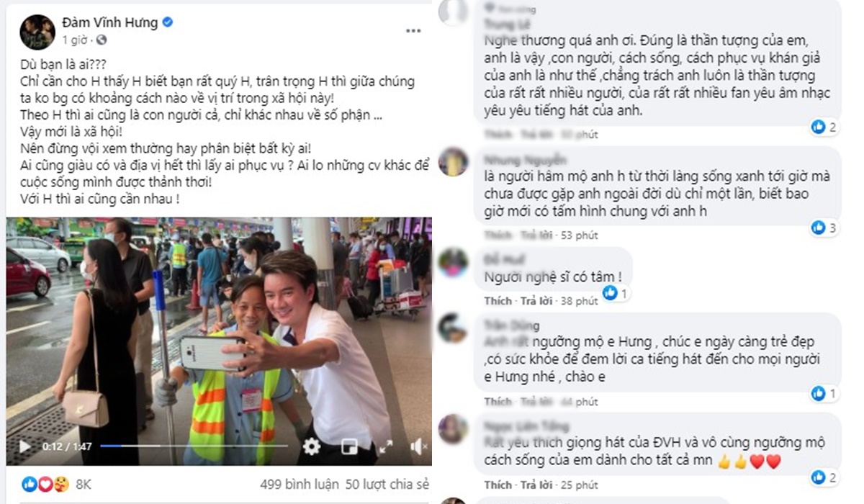The height and width of the screenshot is (504, 864).
Task: Open the page's profile picture
Action: click(37, 32)
